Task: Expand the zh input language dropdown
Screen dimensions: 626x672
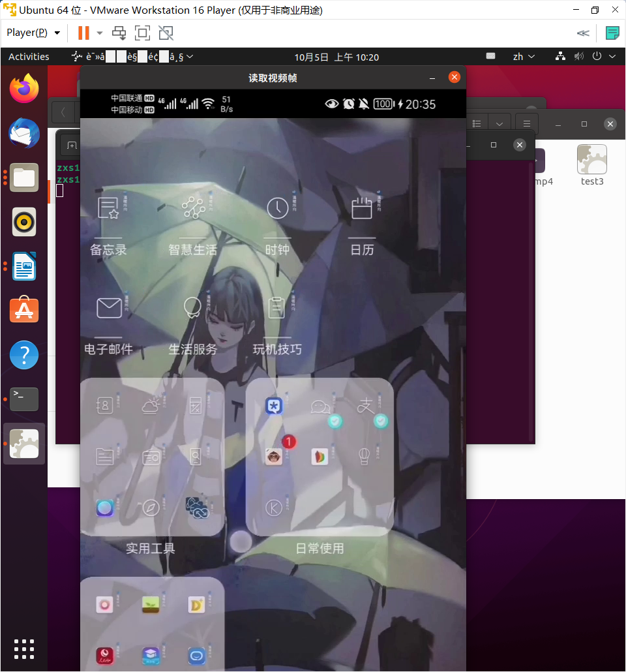Action: (524, 57)
